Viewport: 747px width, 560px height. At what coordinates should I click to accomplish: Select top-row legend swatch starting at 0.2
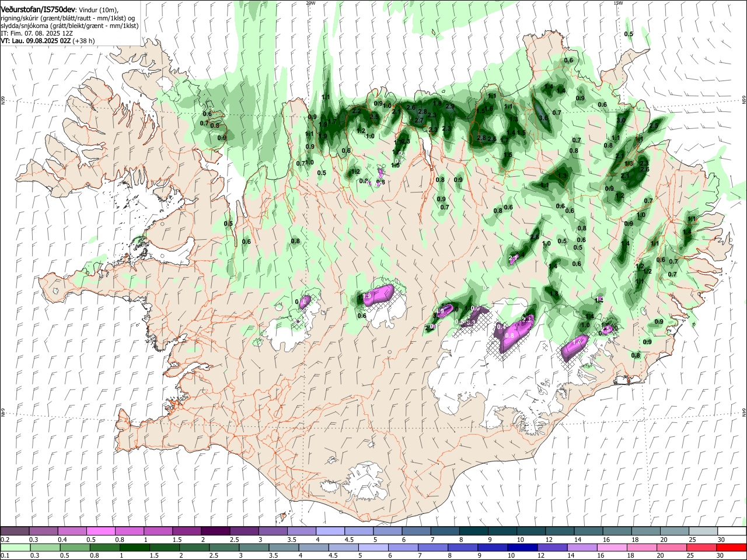coord(15,531)
